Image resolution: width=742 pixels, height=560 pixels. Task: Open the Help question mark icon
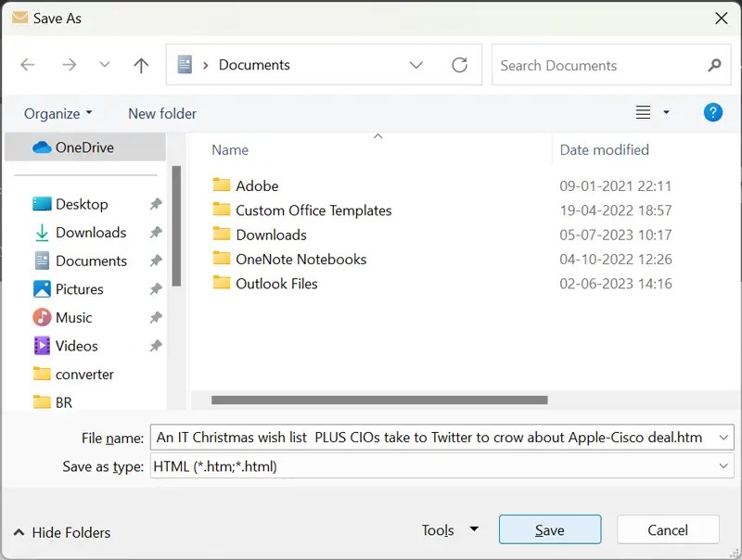pyautogui.click(x=712, y=112)
